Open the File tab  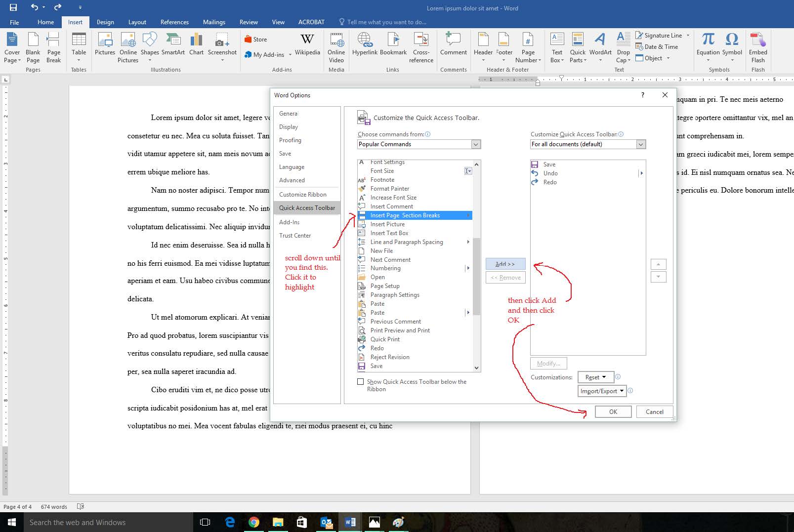[x=14, y=22]
